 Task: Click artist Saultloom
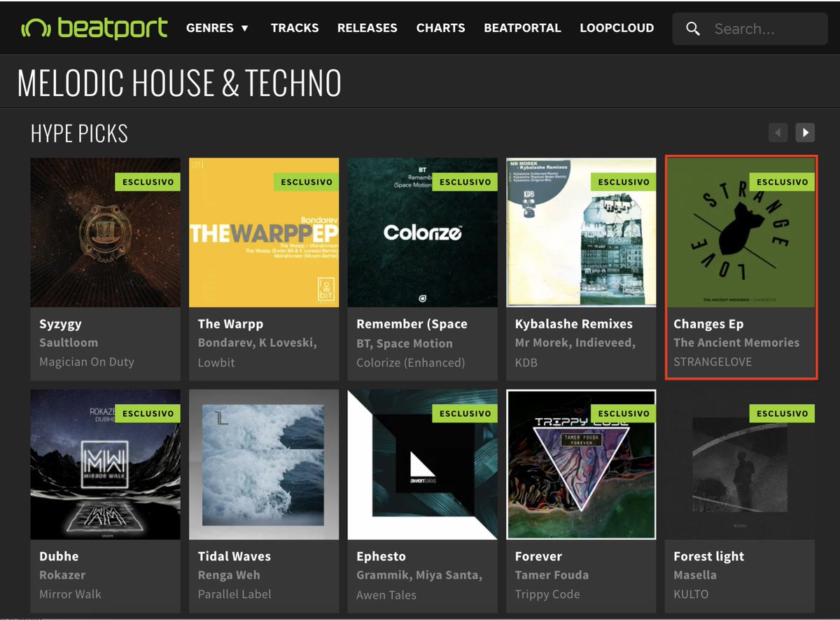point(69,343)
